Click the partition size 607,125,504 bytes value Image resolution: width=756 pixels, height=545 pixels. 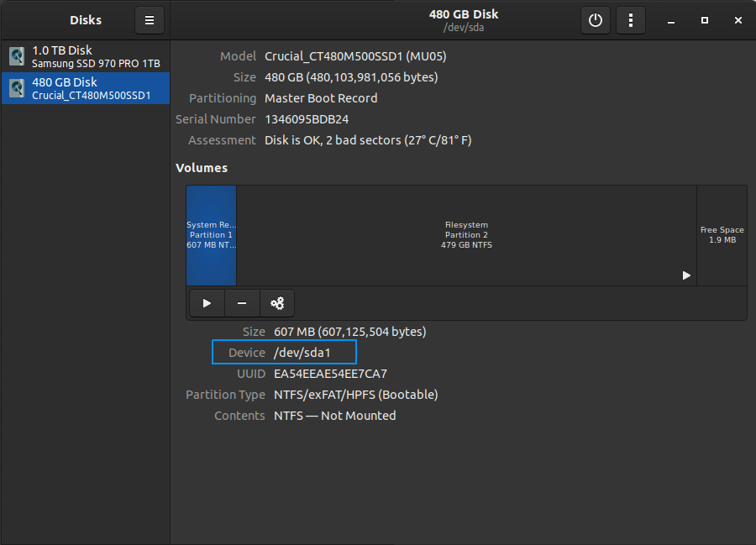[x=350, y=332]
